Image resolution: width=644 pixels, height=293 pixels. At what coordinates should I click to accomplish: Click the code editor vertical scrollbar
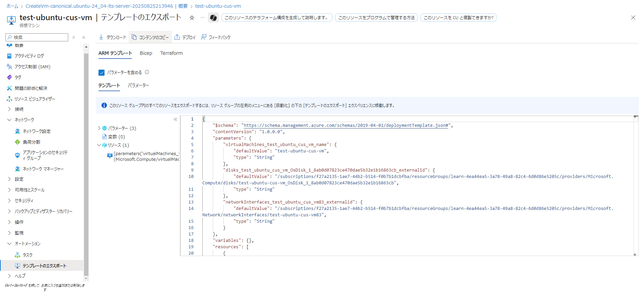coord(636,185)
